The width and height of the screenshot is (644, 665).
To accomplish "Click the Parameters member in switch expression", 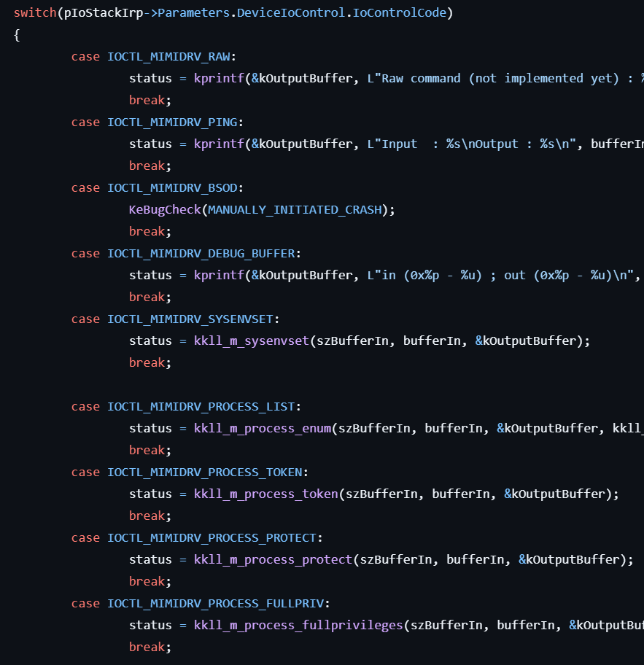I will pyautogui.click(x=193, y=12).
